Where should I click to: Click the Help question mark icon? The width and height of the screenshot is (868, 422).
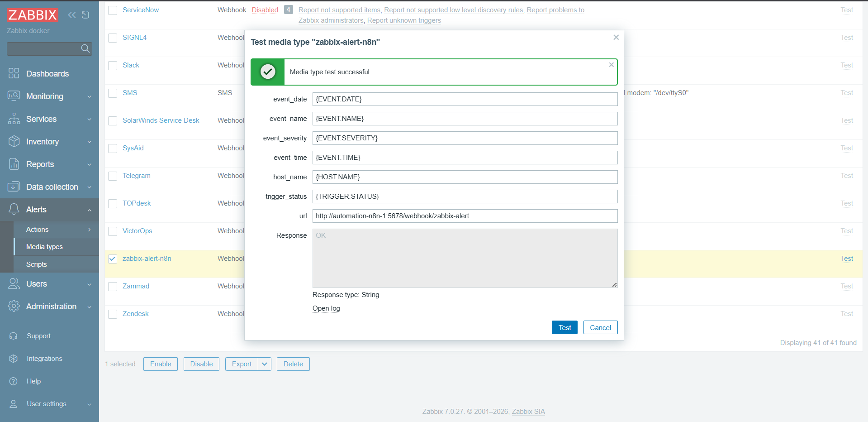coord(14,381)
